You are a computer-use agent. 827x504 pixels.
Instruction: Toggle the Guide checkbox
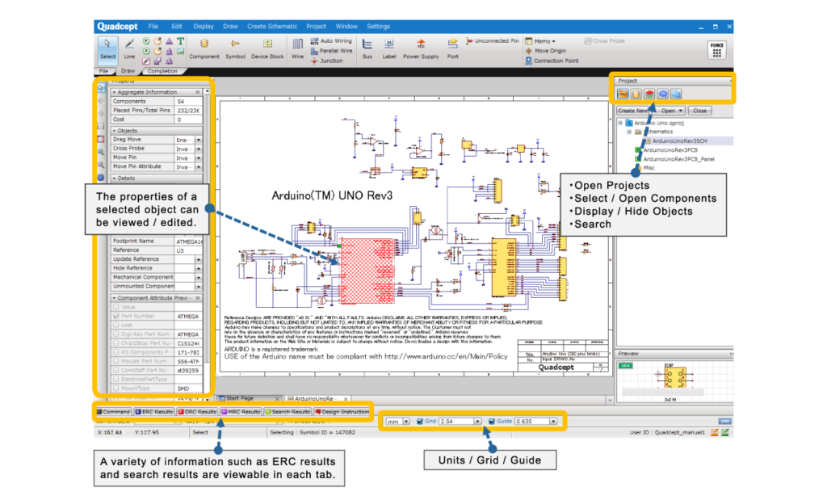click(x=491, y=421)
